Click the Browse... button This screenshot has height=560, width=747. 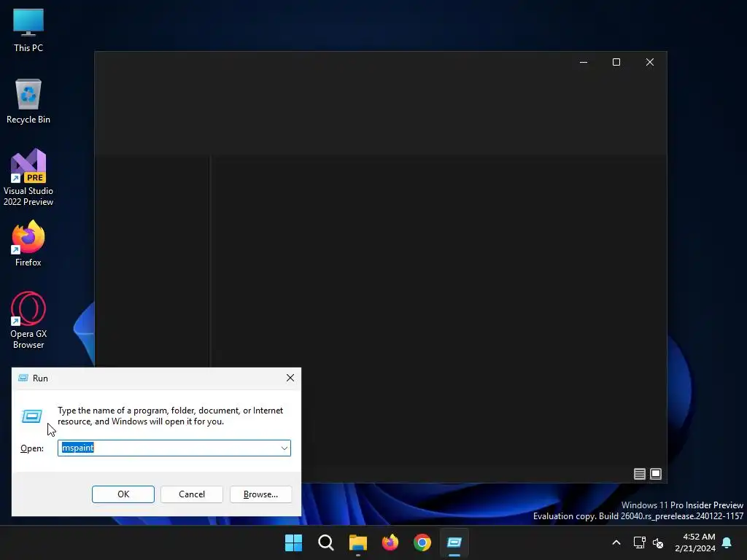(x=260, y=494)
